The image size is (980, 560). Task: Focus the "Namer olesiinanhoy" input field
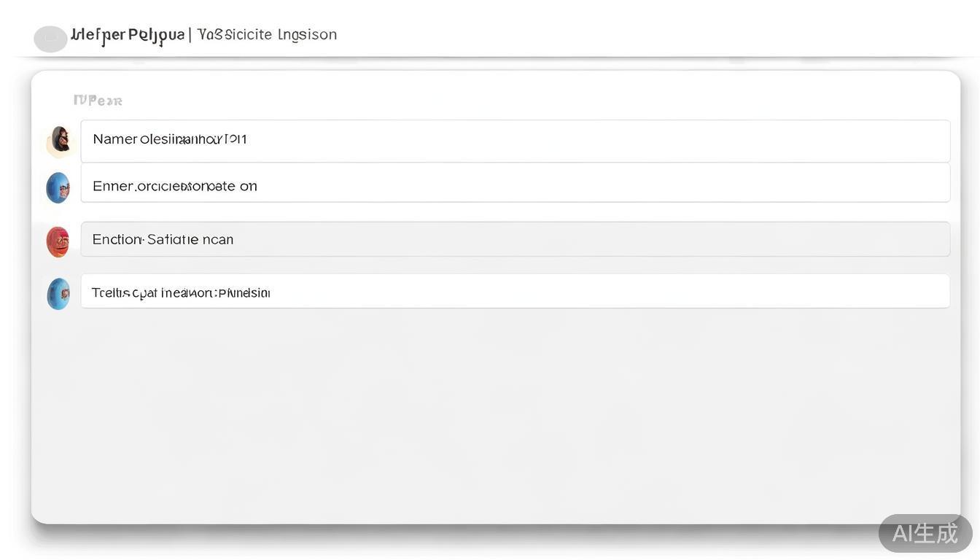pyautogui.click(x=515, y=141)
